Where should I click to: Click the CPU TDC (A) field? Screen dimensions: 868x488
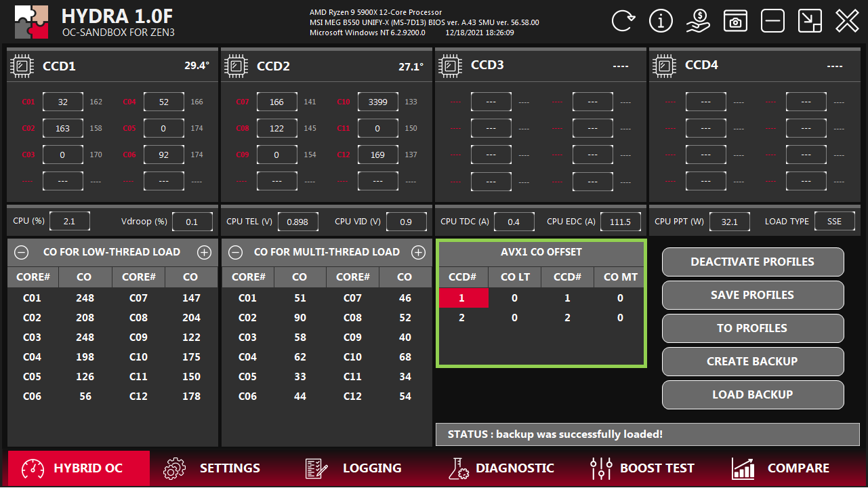(x=514, y=222)
